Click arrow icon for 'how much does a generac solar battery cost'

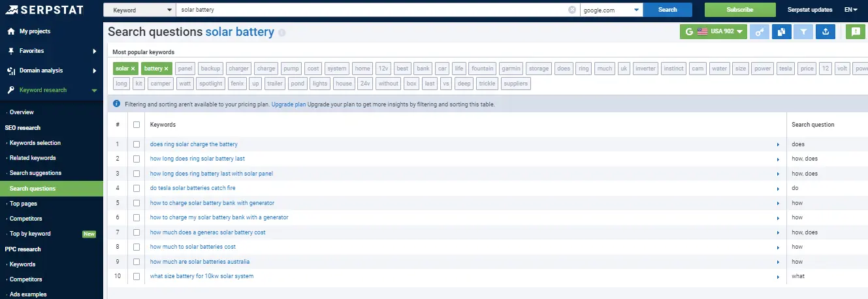(x=778, y=232)
